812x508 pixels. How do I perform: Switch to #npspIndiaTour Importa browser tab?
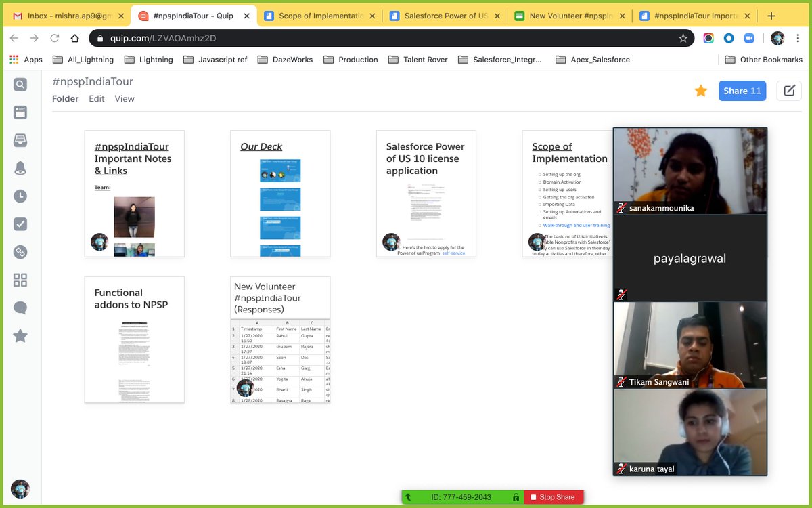(695, 16)
